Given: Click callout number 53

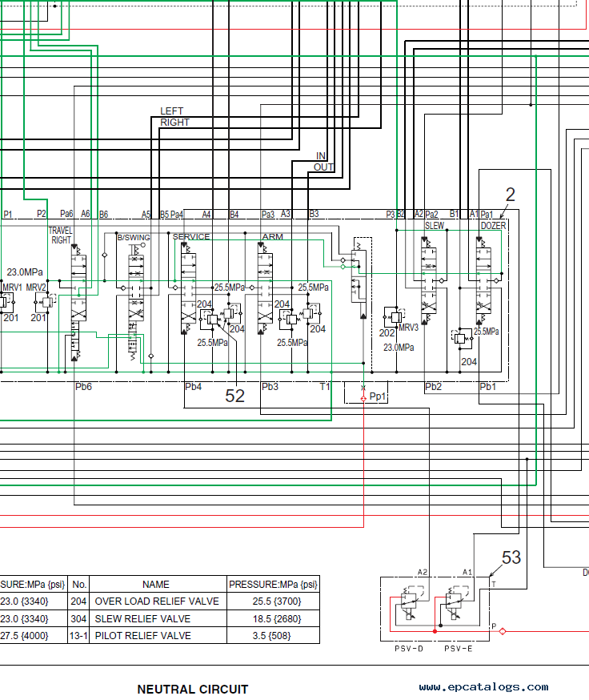Looking at the screenshot, I should point(511,557).
